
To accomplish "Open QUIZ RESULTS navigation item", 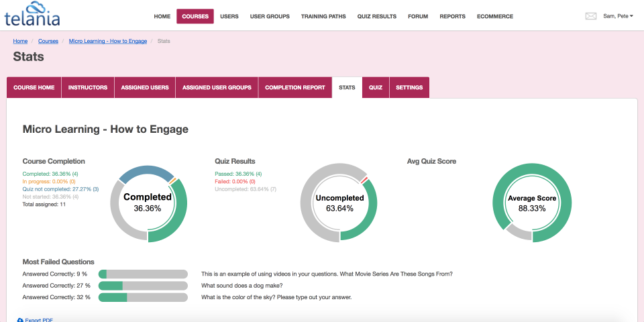I will 376,16.
